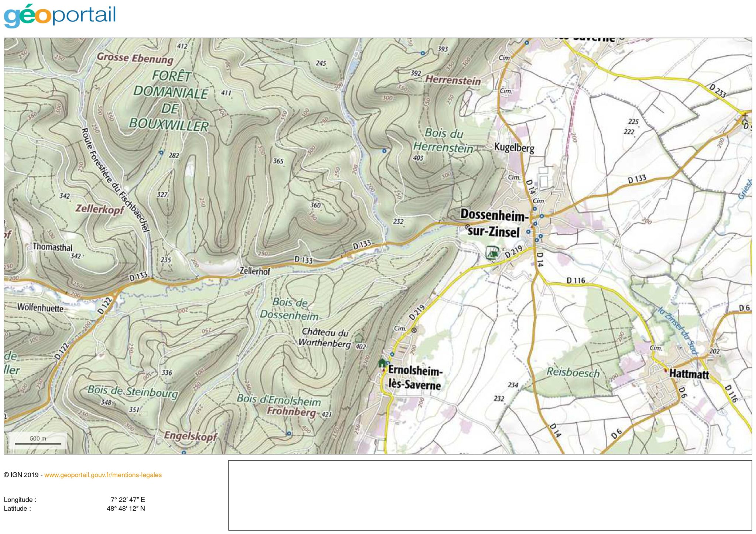756x534 pixels.
Task: Click the blue marker below Frohnberg
Action: pos(289,433)
